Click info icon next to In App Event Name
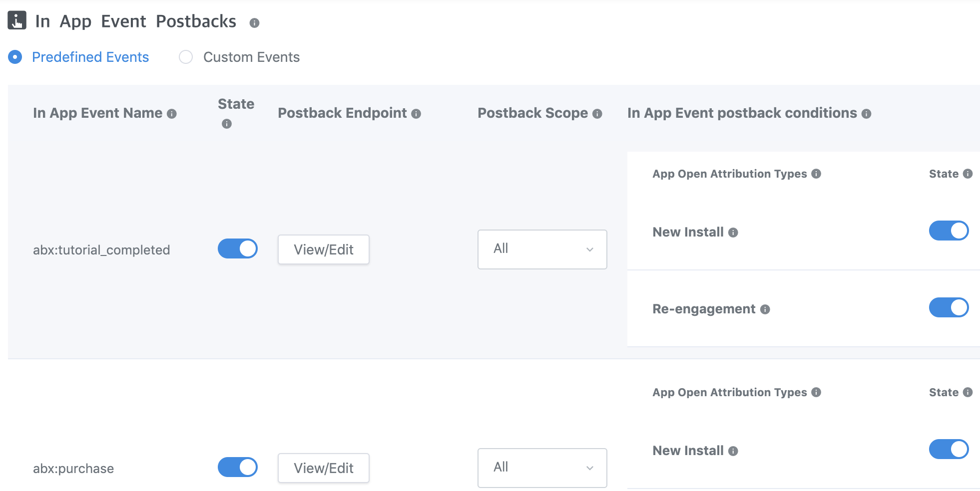Viewport: 980px width, 491px height. pyautogui.click(x=172, y=114)
